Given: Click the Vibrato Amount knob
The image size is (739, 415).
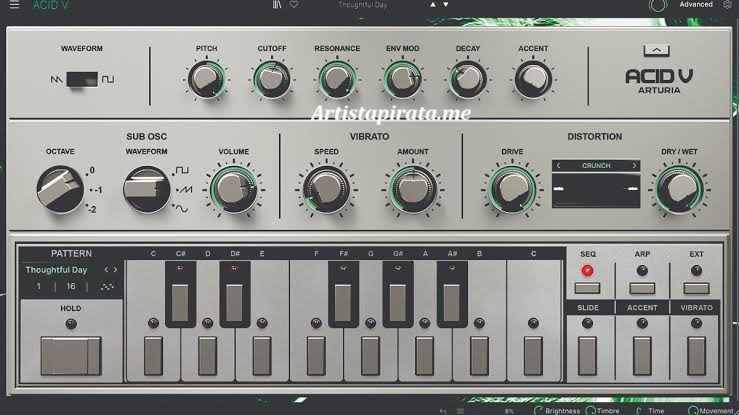Looking at the screenshot, I should click(413, 189).
